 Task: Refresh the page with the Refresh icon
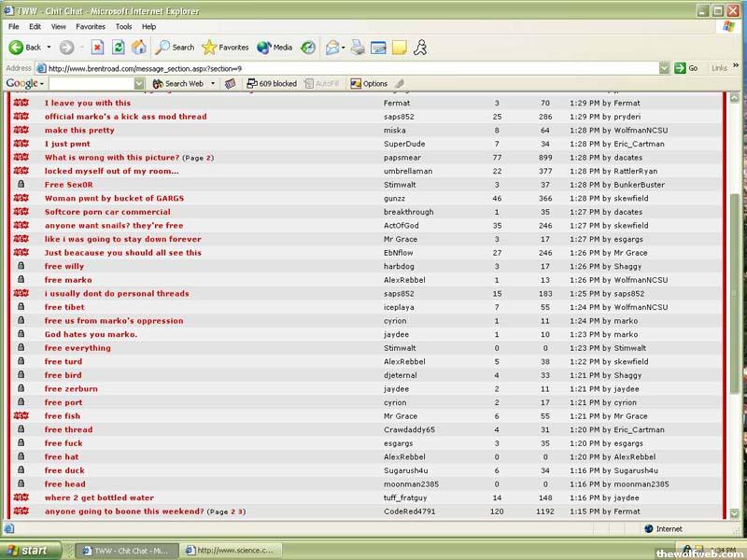tap(119, 48)
